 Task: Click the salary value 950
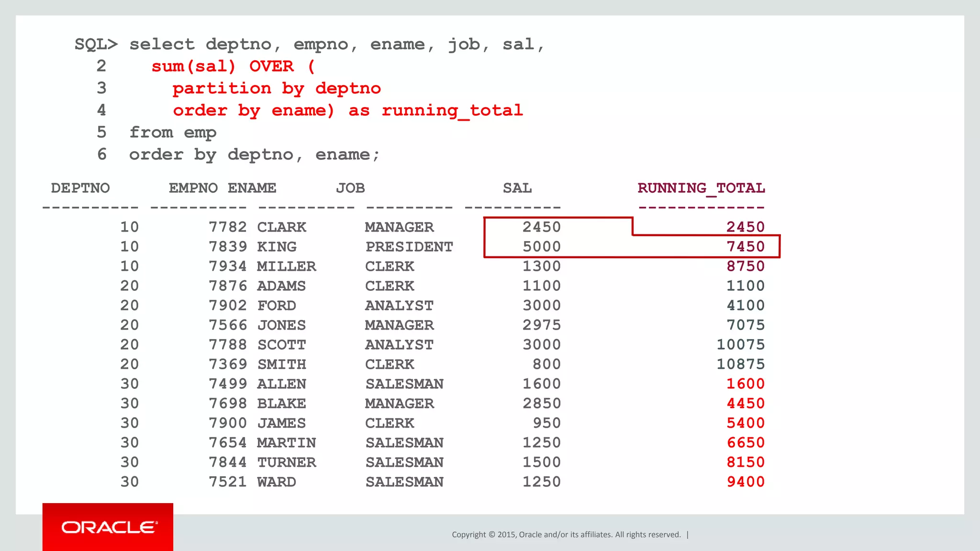[547, 423]
